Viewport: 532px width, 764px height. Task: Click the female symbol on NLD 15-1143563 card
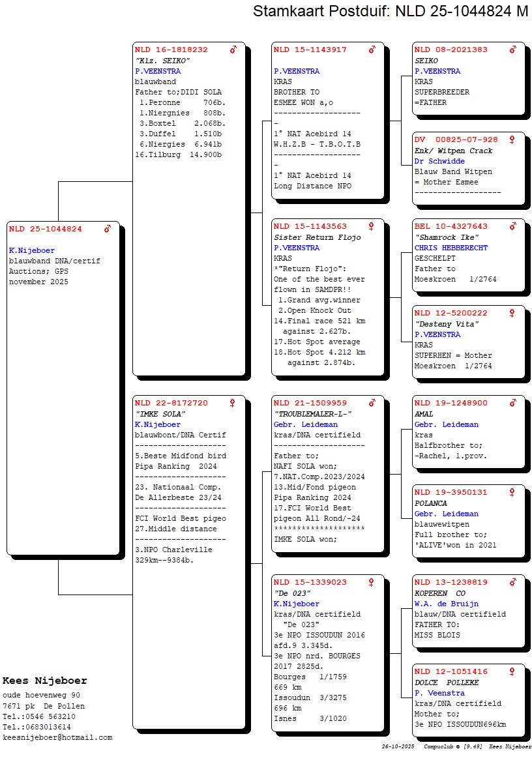tap(372, 226)
